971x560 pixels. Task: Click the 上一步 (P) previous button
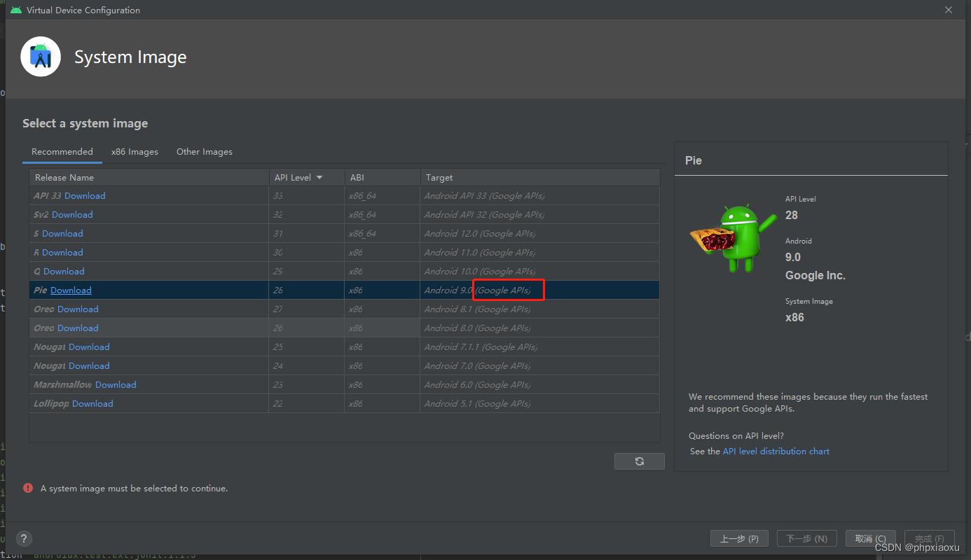739,538
